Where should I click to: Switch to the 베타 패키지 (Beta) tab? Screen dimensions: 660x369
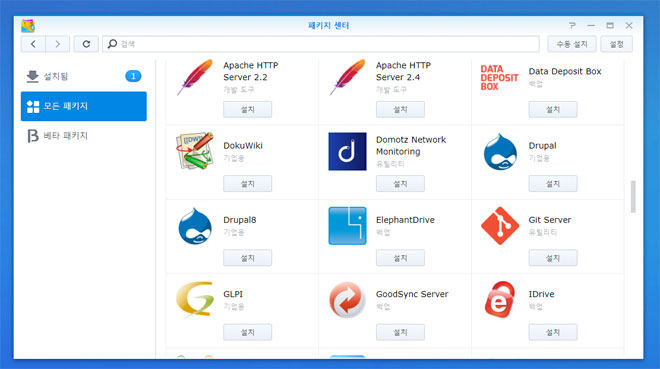[x=84, y=135]
